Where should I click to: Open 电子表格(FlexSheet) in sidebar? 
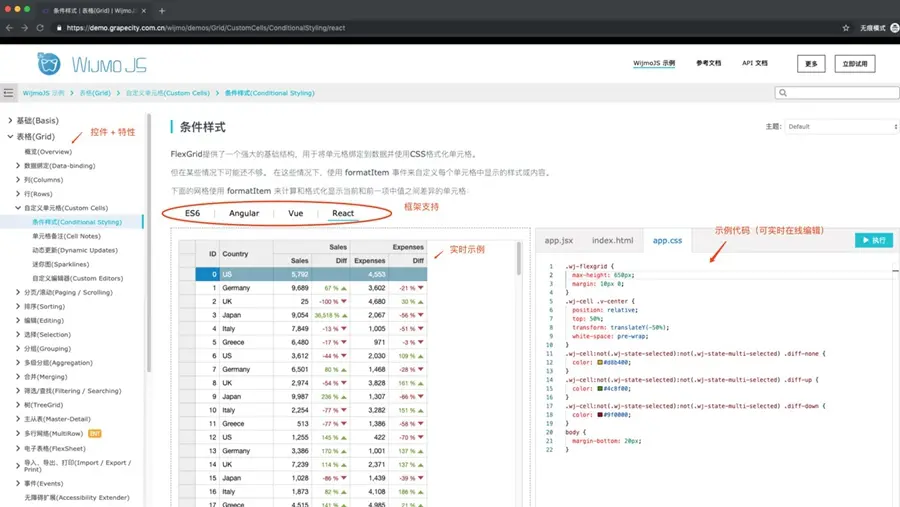pyautogui.click(x=55, y=448)
